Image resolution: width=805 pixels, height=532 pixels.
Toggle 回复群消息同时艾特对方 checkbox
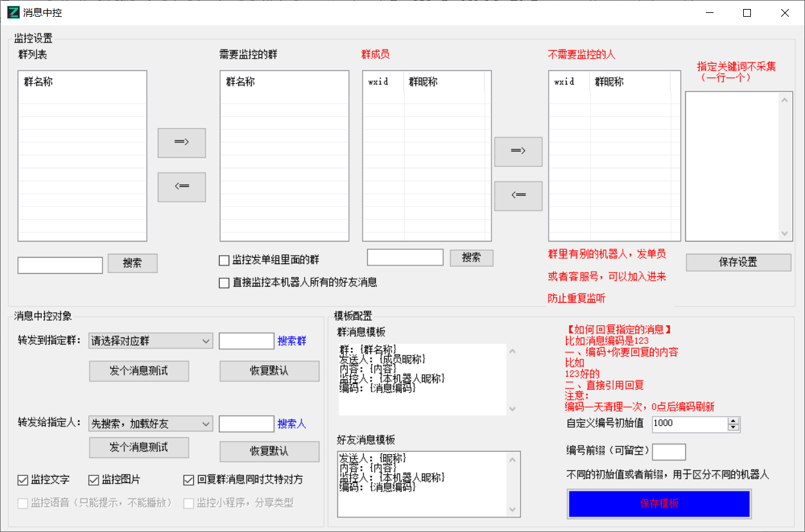189,480
